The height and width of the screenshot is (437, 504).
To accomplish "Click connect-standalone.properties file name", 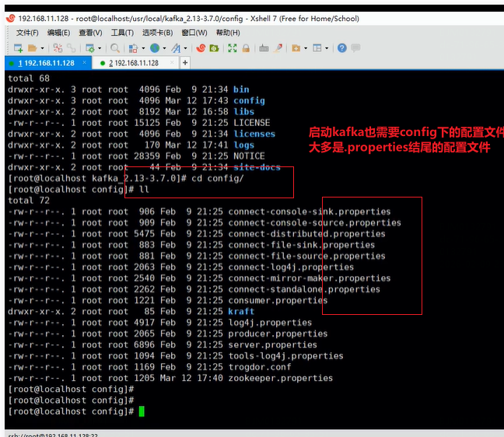I will 304,289.
